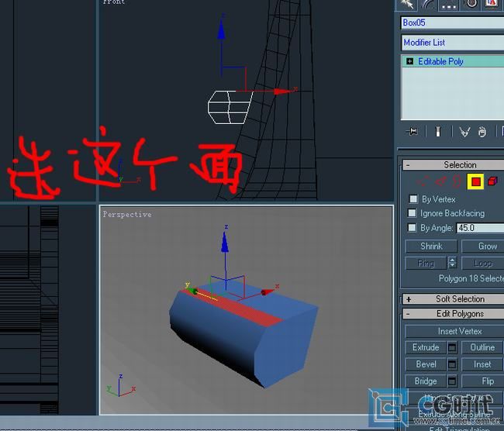Screen dimensions: 504x431
Task: Open the Modifier List dropdown
Action: (x=453, y=43)
